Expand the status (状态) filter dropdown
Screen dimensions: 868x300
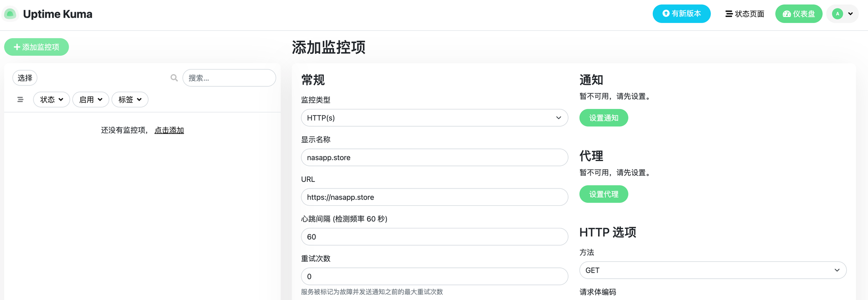click(x=52, y=99)
